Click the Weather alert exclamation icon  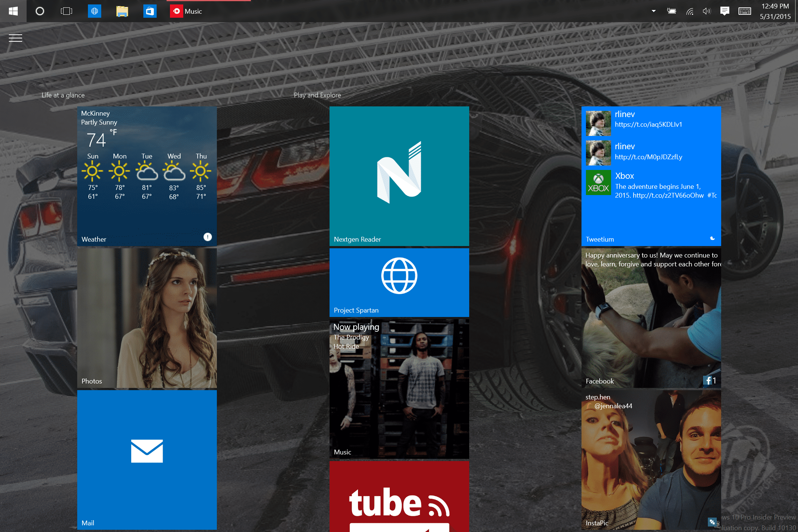click(208, 237)
